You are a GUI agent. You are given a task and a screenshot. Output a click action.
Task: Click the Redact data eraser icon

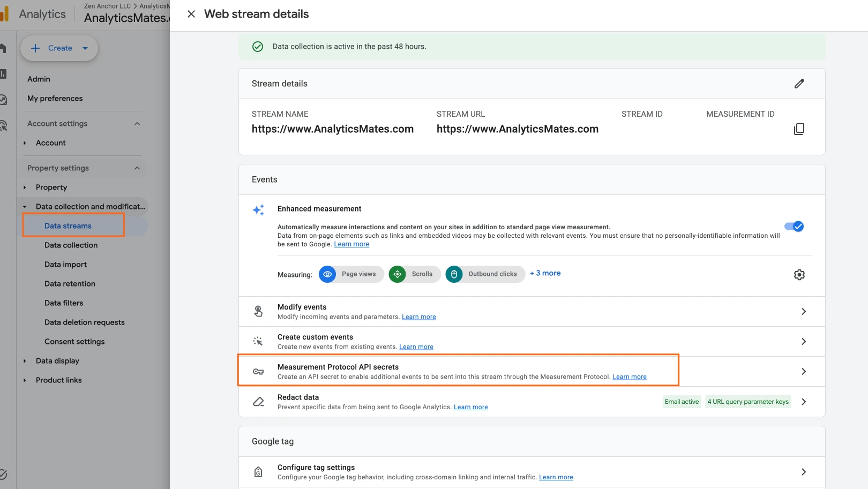tap(258, 402)
